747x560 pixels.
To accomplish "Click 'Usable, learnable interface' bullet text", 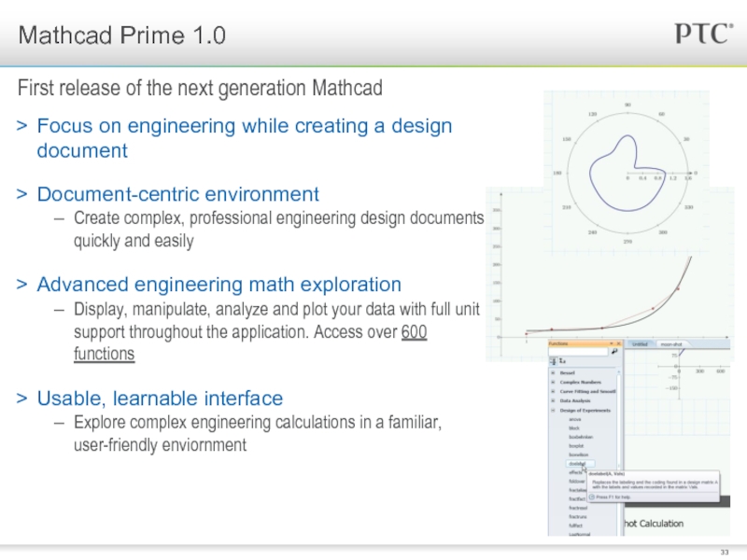I will 160,399.
